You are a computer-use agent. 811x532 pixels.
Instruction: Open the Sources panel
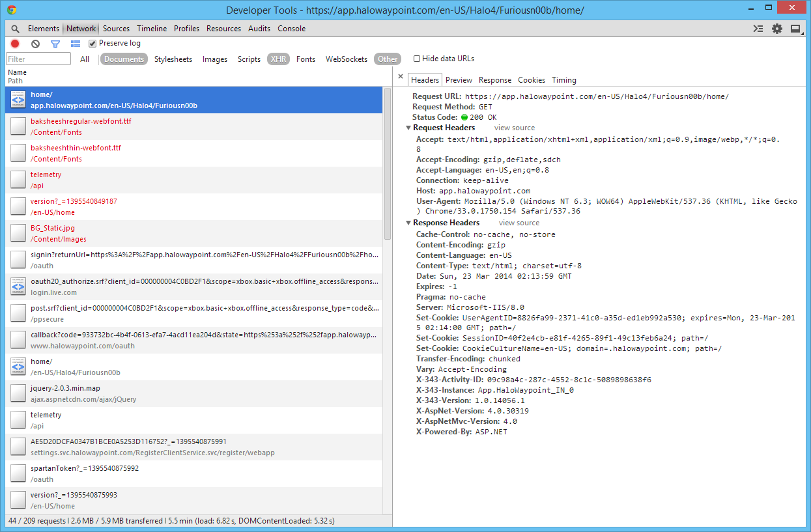116,29
